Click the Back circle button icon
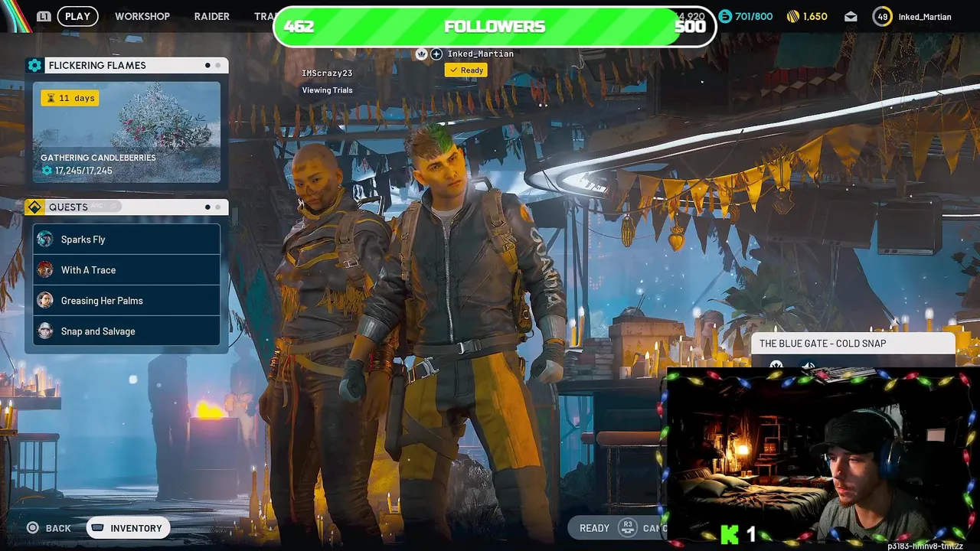The width and height of the screenshot is (980, 551). (x=32, y=528)
